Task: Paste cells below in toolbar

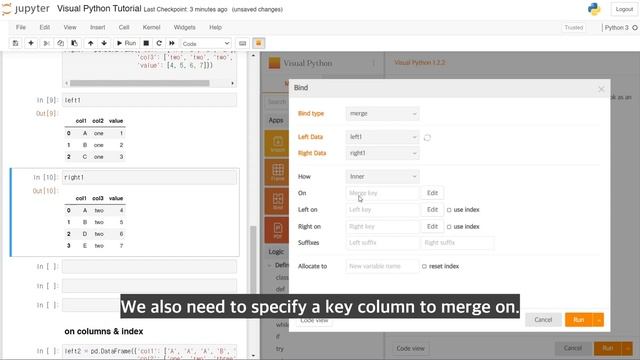Action: click(74, 43)
